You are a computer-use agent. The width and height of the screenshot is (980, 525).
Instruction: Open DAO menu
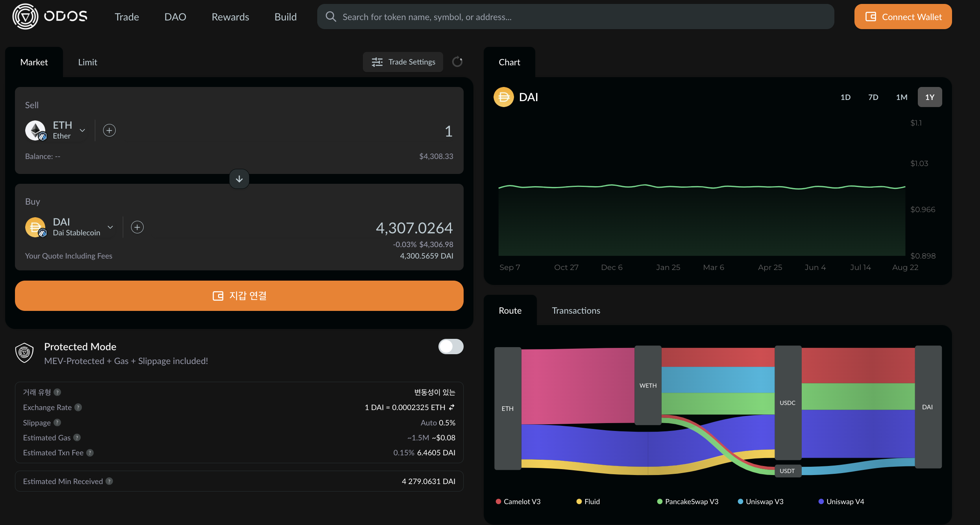click(x=175, y=17)
